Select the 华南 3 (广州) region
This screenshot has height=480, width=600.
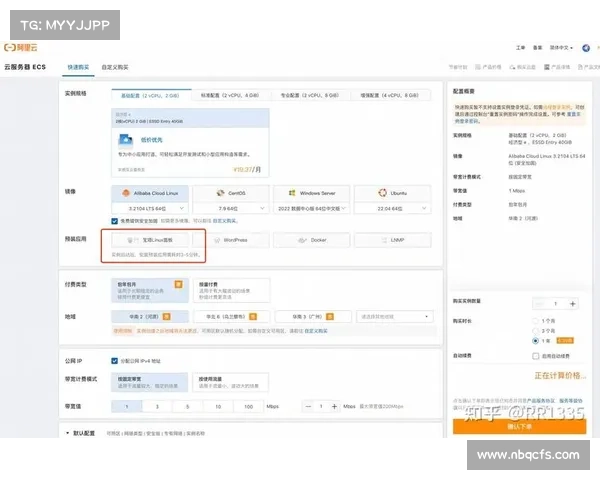[x=313, y=317]
